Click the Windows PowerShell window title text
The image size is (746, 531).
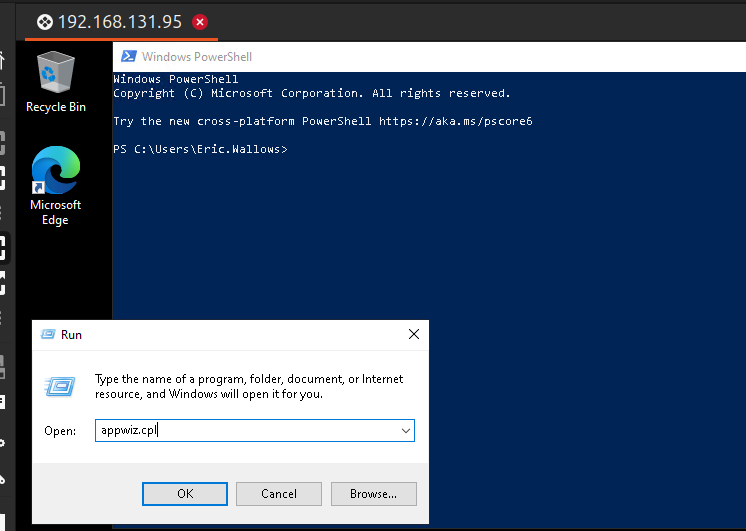pyautogui.click(x=197, y=57)
